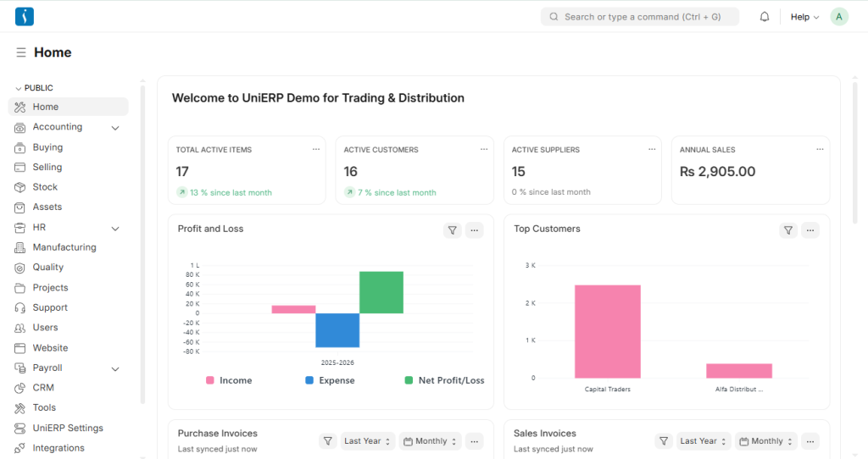Viewport: 868px width, 459px height.
Task: Filter the Top Customers chart
Action: [788, 230]
